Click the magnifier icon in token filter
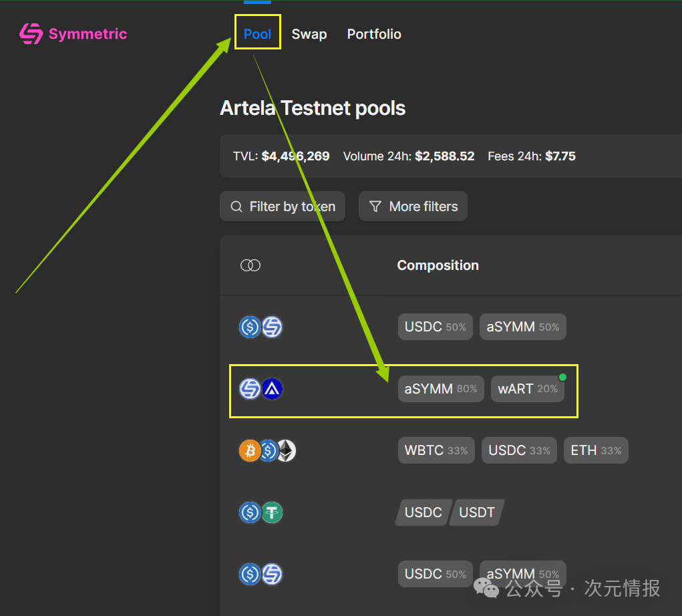The image size is (682, 616). point(236,206)
